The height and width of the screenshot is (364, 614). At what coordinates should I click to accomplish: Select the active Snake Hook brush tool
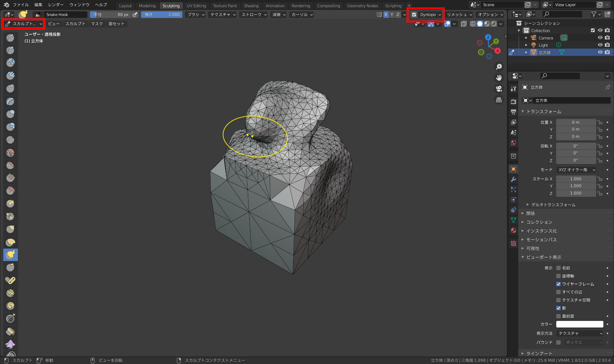pyautogui.click(x=10, y=254)
